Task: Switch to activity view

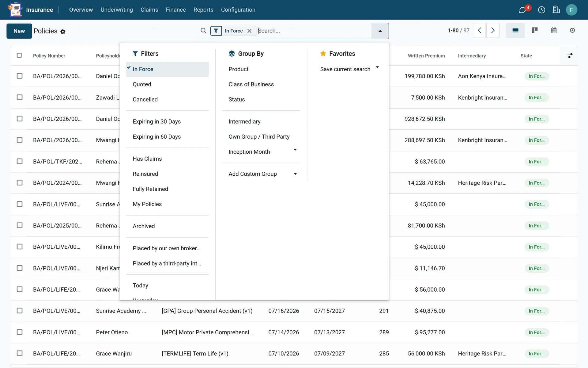Action: (572, 30)
